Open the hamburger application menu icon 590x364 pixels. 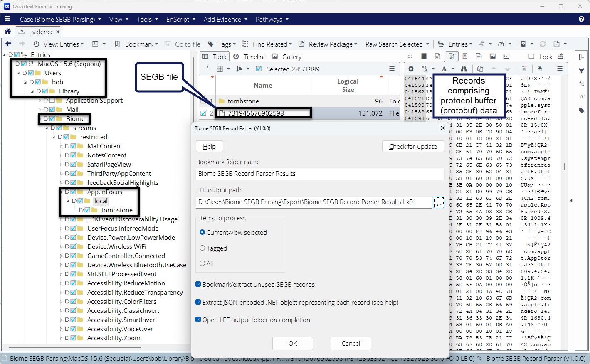point(7,19)
